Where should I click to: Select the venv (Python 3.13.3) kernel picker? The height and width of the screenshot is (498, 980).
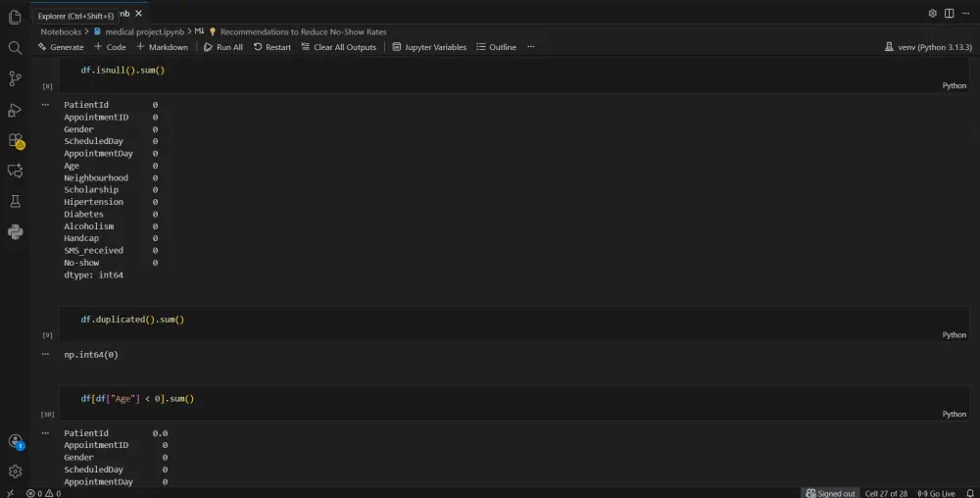coord(928,47)
